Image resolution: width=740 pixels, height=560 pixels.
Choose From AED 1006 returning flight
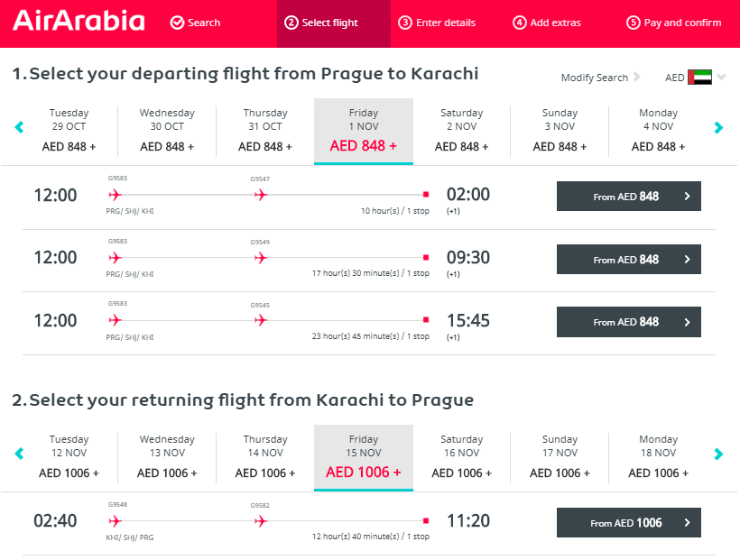tap(629, 523)
